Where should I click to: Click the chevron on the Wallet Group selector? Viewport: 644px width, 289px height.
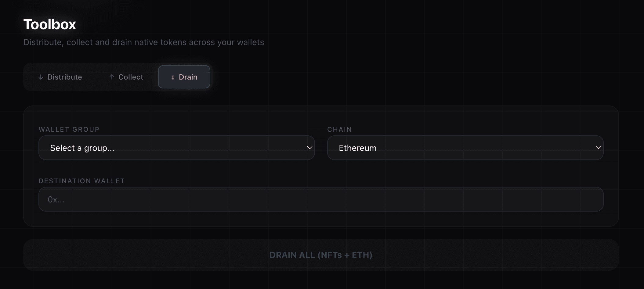coord(309,148)
